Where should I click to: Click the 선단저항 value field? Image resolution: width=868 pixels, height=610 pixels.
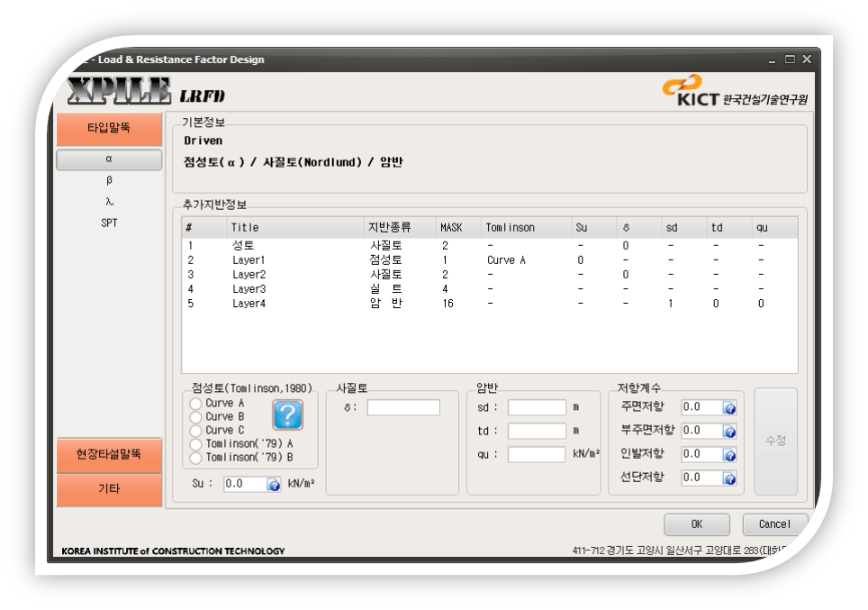[702, 478]
